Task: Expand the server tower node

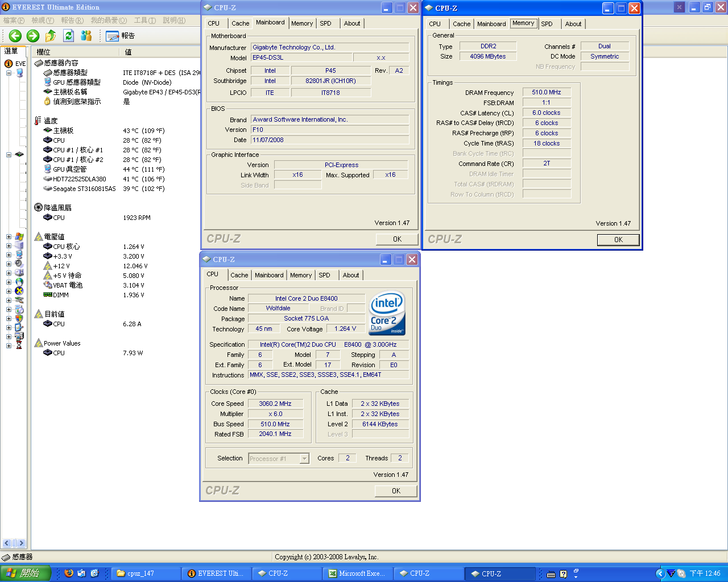Action: click(9, 246)
